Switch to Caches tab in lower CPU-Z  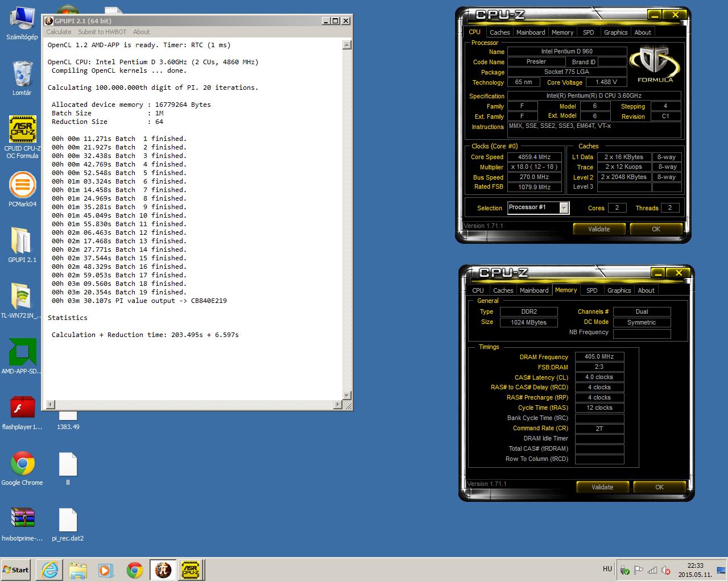coord(503,290)
